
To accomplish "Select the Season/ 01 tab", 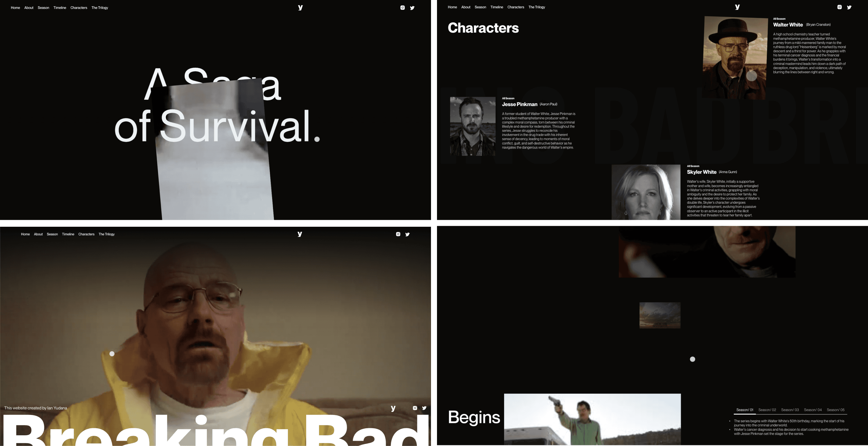I will pyautogui.click(x=745, y=410).
